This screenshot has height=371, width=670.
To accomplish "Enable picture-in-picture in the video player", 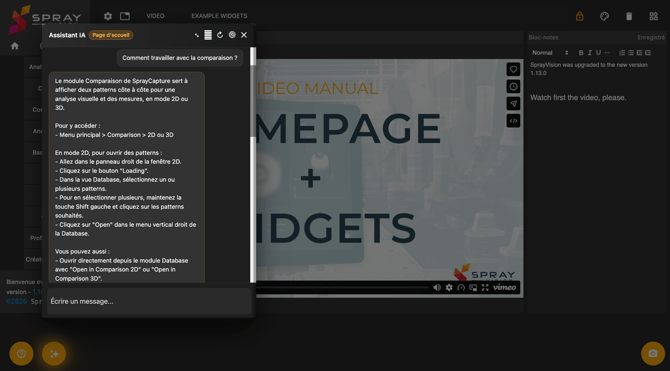I will 473,288.
